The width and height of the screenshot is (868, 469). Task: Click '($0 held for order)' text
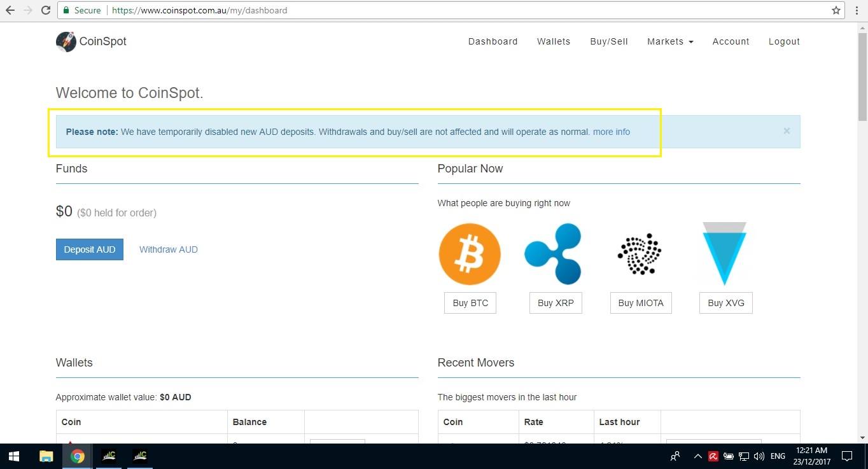[x=117, y=213]
